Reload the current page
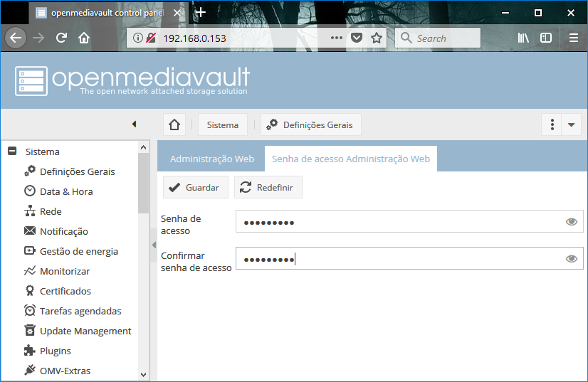Viewport: 588px width, 382px height. click(61, 38)
